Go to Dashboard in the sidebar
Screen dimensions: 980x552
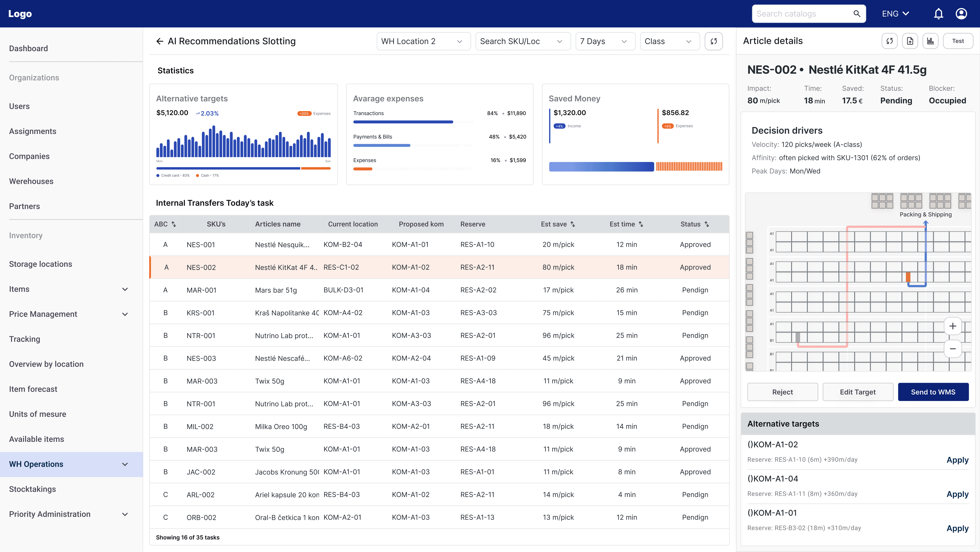pyautogui.click(x=29, y=48)
